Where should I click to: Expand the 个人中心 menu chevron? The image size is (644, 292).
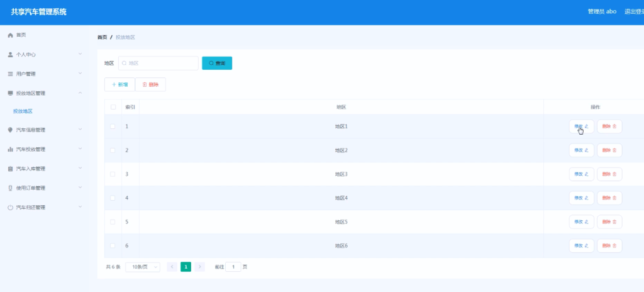coord(80,54)
